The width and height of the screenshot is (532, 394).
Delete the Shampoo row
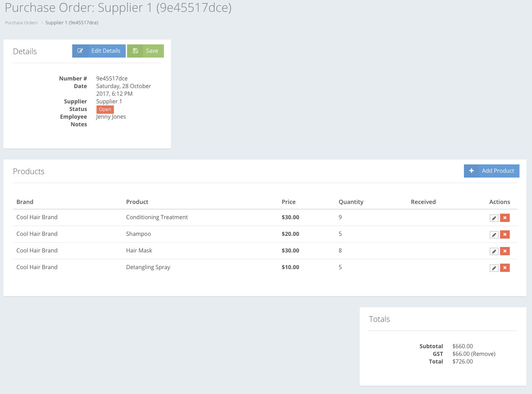click(x=505, y=234)
